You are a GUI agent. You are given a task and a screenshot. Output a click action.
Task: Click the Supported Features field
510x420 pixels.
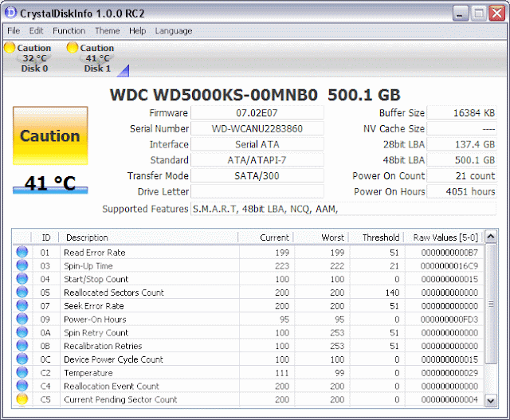tap(343, 209)
